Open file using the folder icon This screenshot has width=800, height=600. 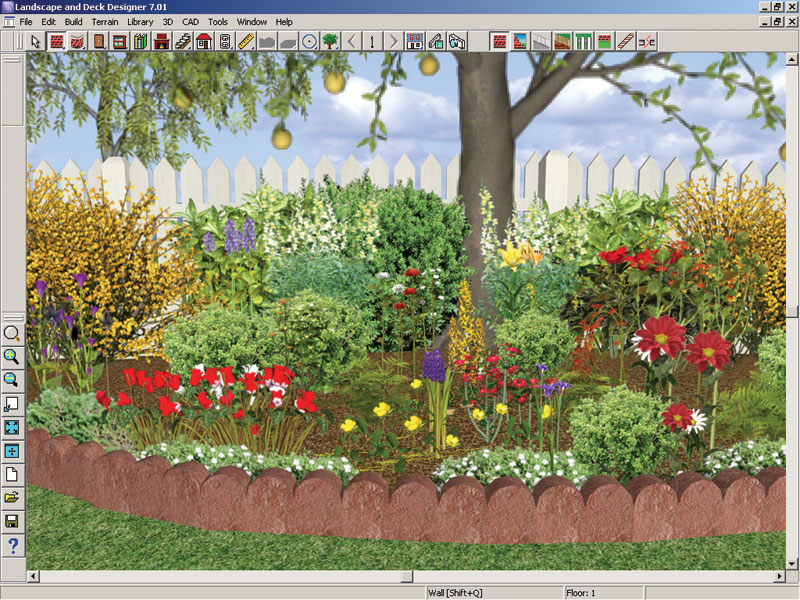(12, 497)
